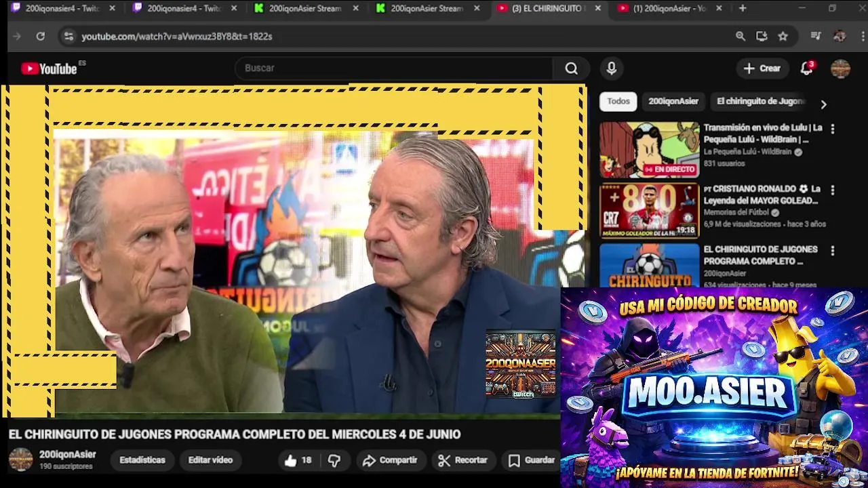Start voice search with the microphone

[x=612, y=68]
